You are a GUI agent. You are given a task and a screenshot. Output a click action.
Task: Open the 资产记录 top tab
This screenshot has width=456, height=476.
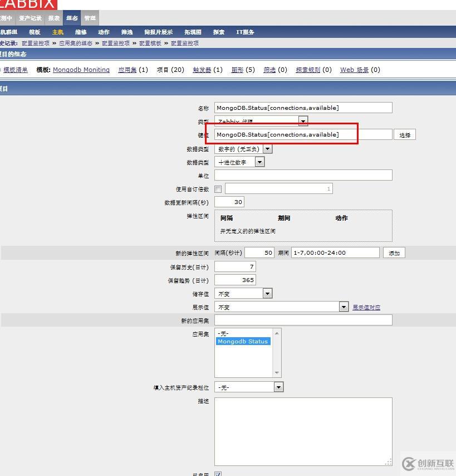pyautogui.click(x=30, y=18)
